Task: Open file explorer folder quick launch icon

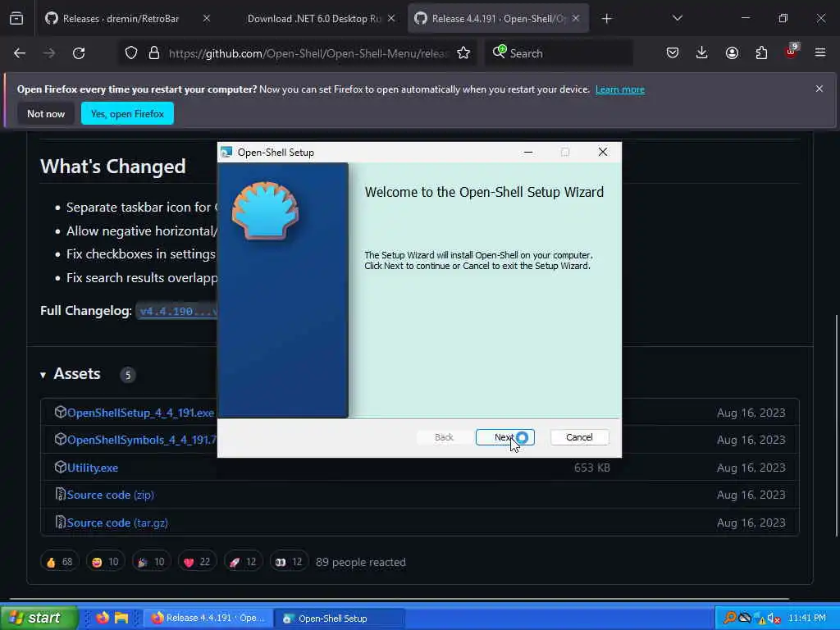Action: coord(121,618)
